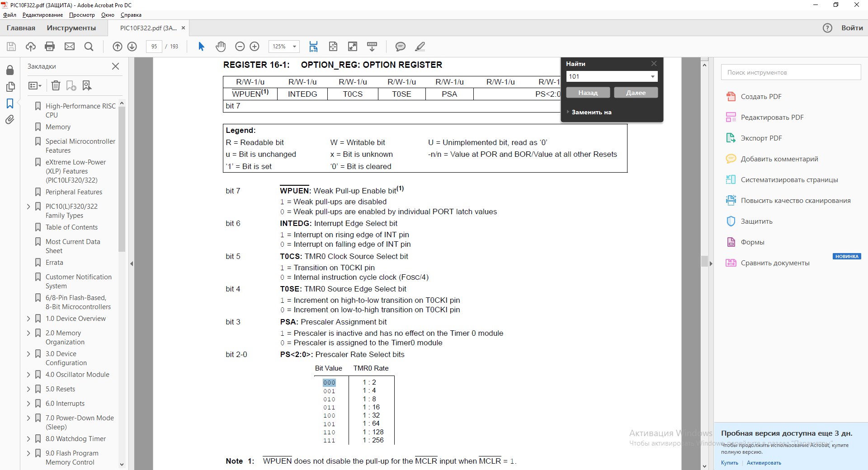868x470 pixels.
Task: Choose the selection arrow tool
Action: pos(202,47)
